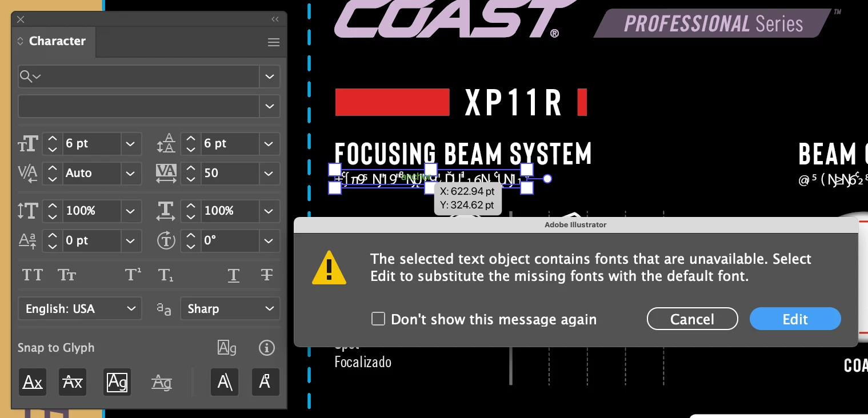Image resolution: width=868 pixels, height=418 pixels.
Task: Toggle Subscript formatting
Action: point(166,276)
